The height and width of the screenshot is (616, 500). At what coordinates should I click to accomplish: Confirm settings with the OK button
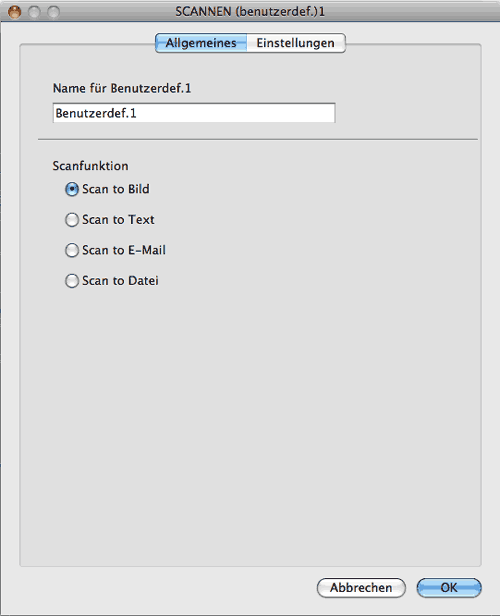pos(449,588)
